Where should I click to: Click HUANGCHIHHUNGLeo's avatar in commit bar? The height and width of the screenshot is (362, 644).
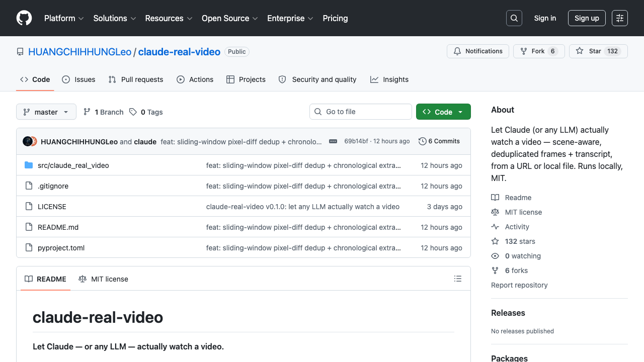click(28, 141)
